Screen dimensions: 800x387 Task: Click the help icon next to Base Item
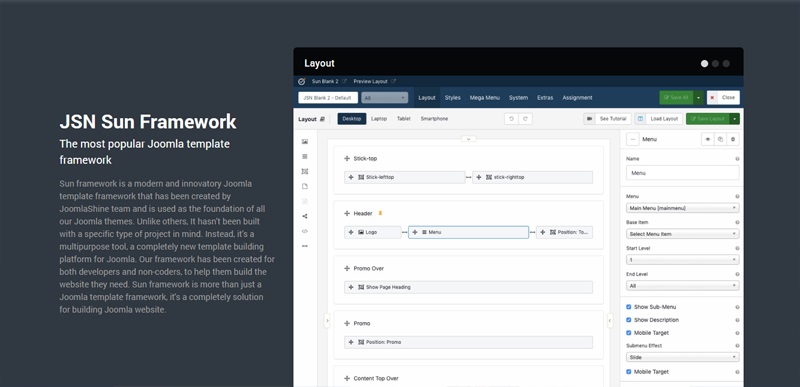(737, 222)
